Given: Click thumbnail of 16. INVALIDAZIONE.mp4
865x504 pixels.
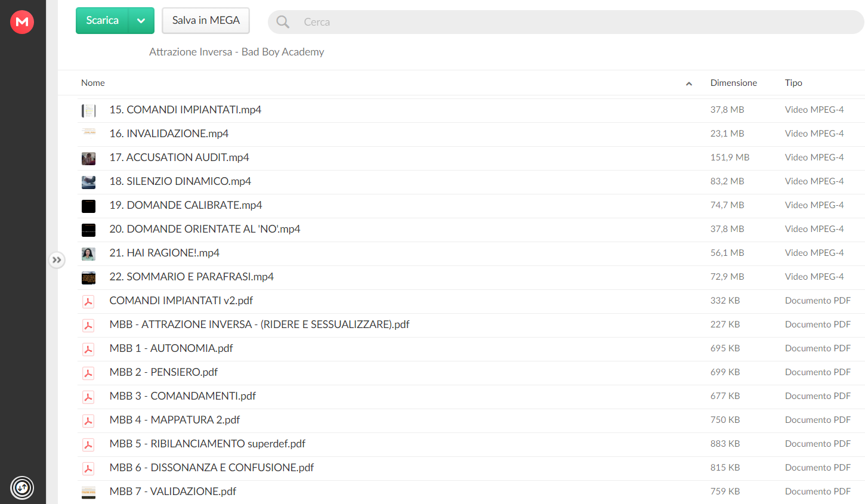Looking at the screenshot, I should coord(88,132).
